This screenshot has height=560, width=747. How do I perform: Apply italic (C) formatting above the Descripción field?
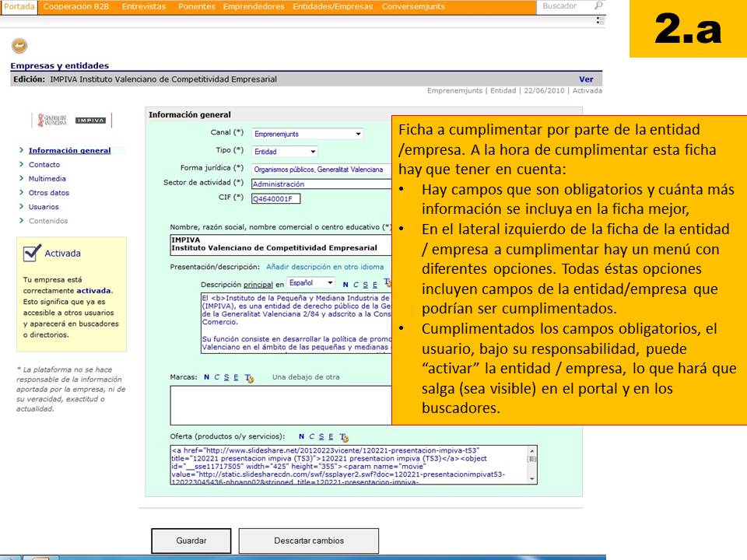(356, 284)
